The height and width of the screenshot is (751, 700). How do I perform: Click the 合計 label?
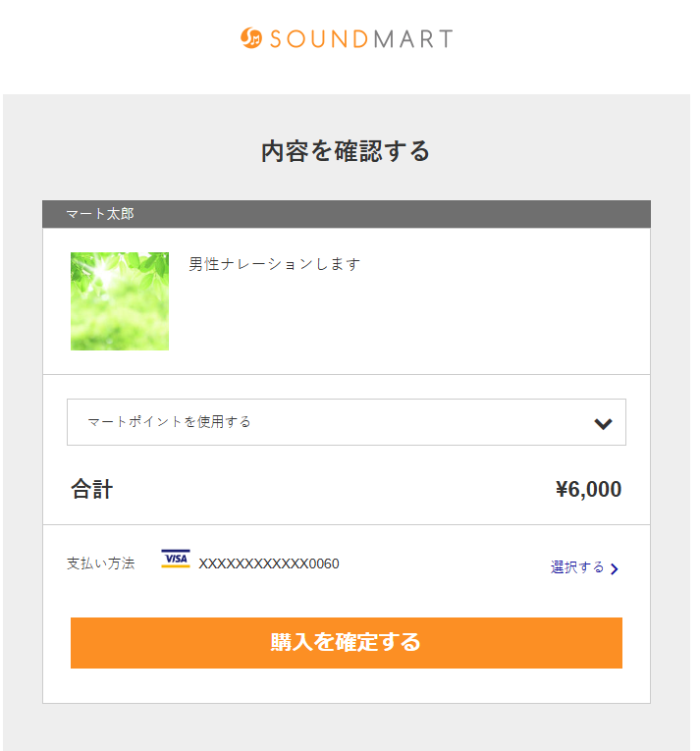[92, 489]
